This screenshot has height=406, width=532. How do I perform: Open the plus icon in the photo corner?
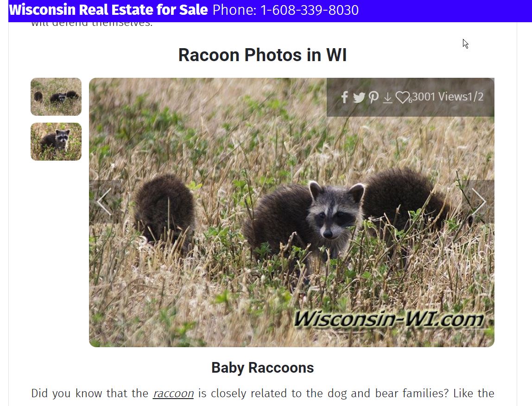click(x=476, y=329)
